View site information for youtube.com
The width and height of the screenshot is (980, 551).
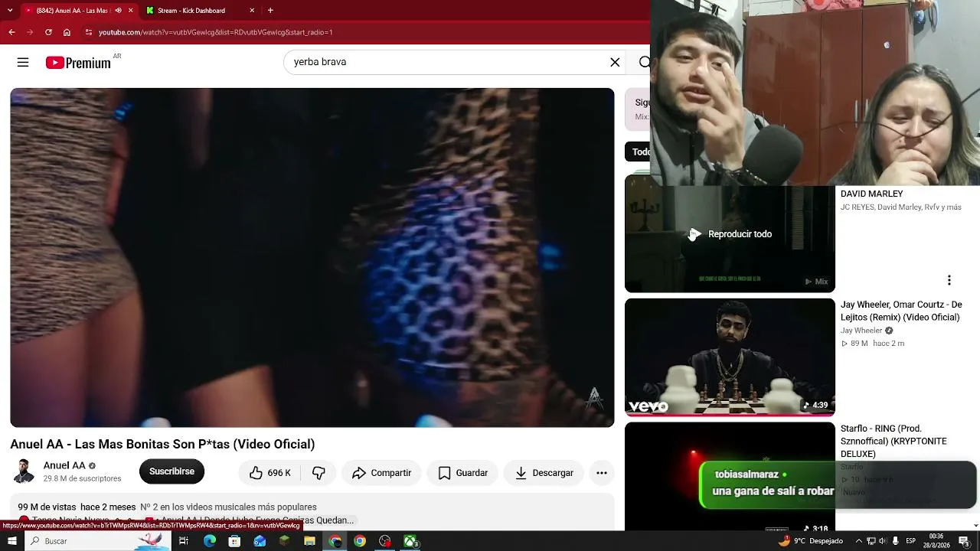point(89,32)
